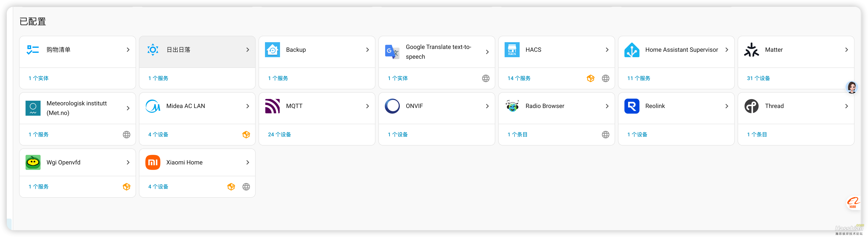Open the 1 个条目 link under Thread
Screen dimensions: 868x237
(x=757, y=135)
